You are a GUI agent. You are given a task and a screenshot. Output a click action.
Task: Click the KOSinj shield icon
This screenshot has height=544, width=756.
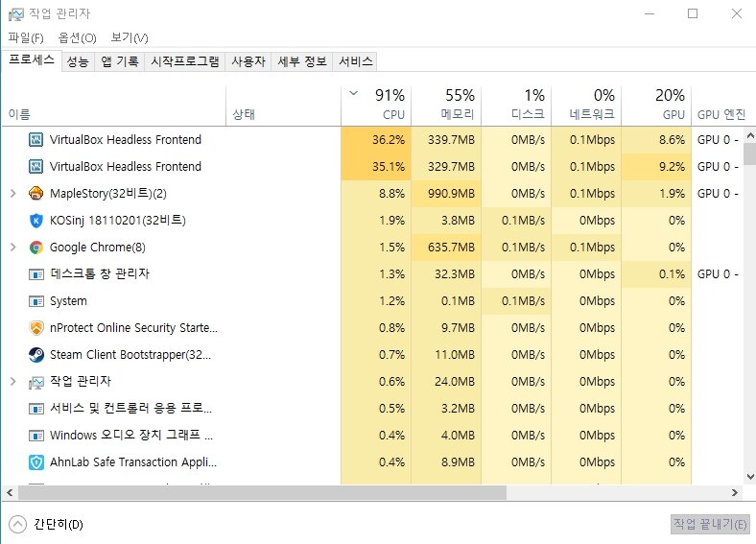pos(36,221)
